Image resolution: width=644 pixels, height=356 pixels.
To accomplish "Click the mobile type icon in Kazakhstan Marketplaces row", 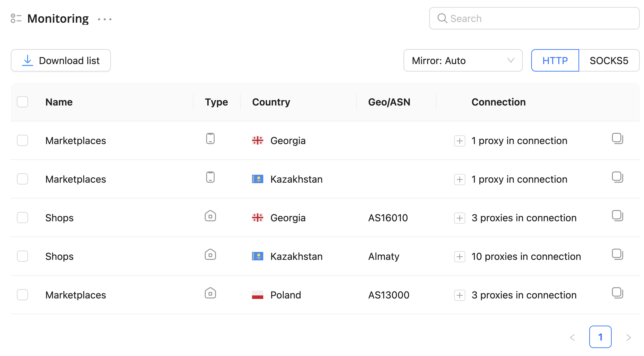I will 210,177.
